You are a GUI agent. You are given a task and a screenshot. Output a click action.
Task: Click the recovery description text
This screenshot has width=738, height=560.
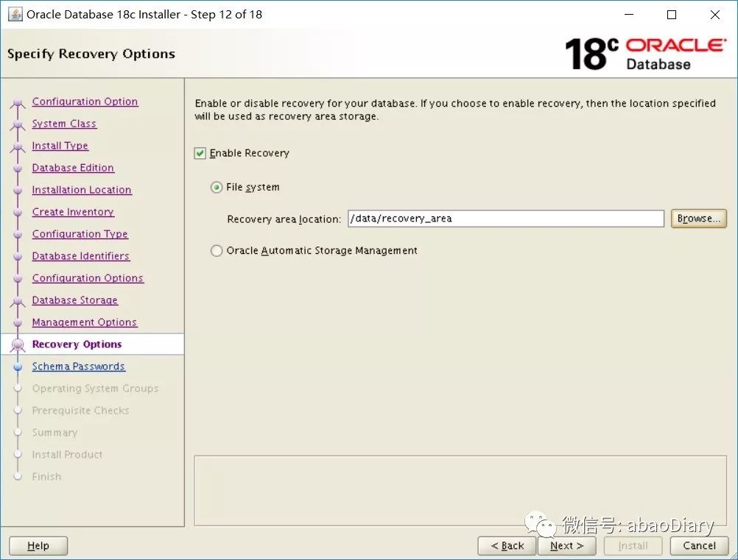(x=455, y=110)
